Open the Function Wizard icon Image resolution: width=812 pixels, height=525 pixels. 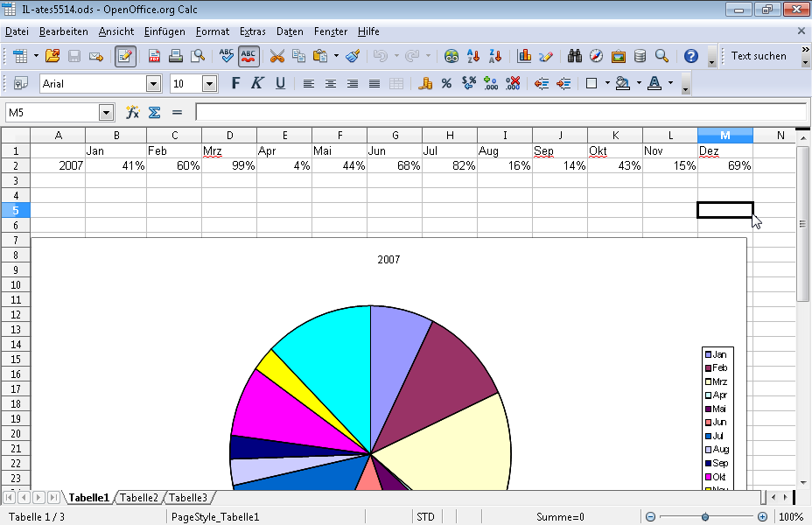(x=133, y=112)
